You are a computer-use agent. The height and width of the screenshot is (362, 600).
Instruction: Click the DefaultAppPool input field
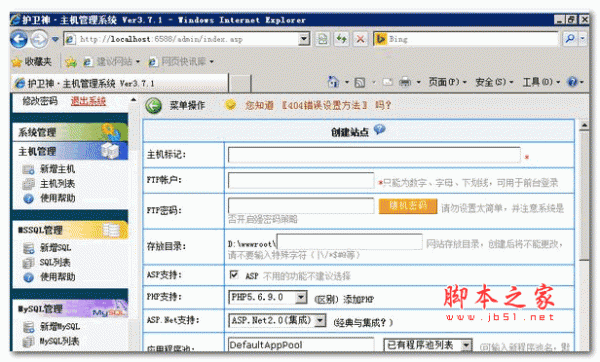(x=301, y=344)
